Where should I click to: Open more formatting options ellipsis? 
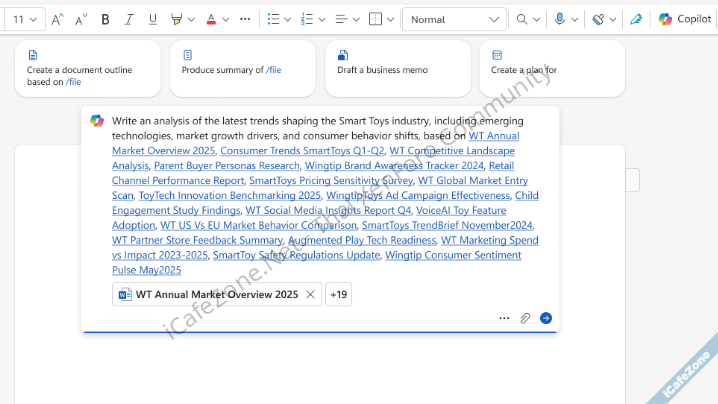point(245,19)
